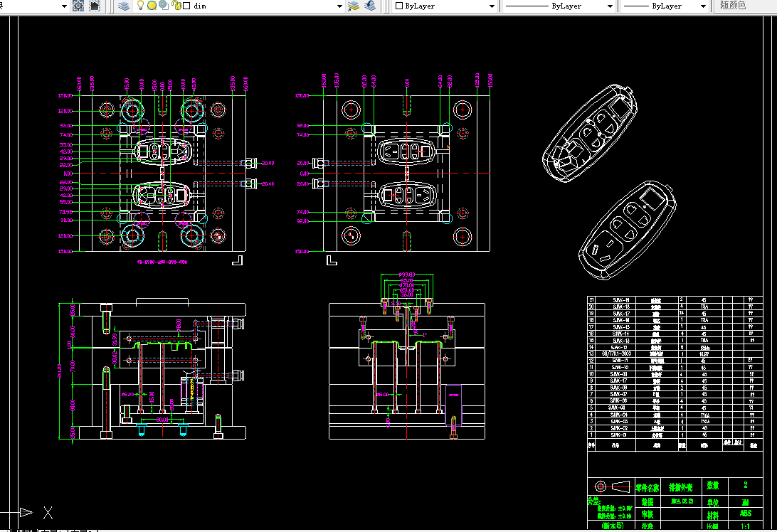Viewport: 777px width, 532px height.
Task: Open workspace settings gear icon
Action: click(x=78, y=6)
